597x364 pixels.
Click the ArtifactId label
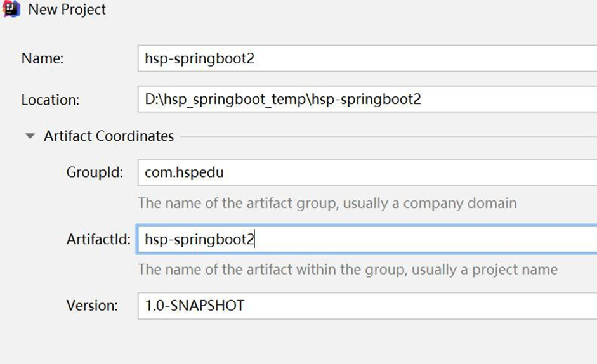pos(98,240)
